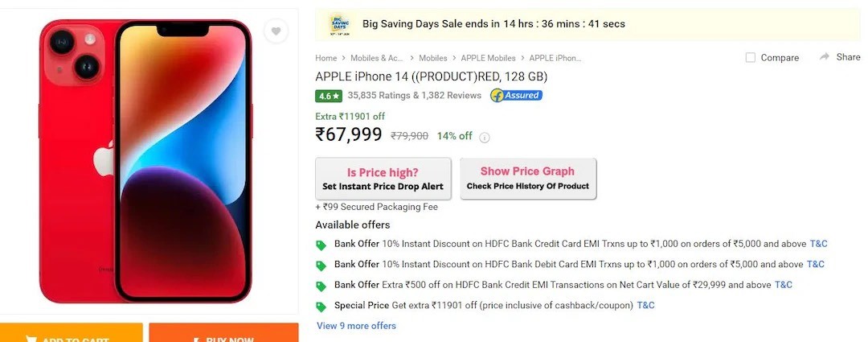Open the APPLE Mobiles breadcrumb
This screenshot has height=342, width=868.
(488, 58)
